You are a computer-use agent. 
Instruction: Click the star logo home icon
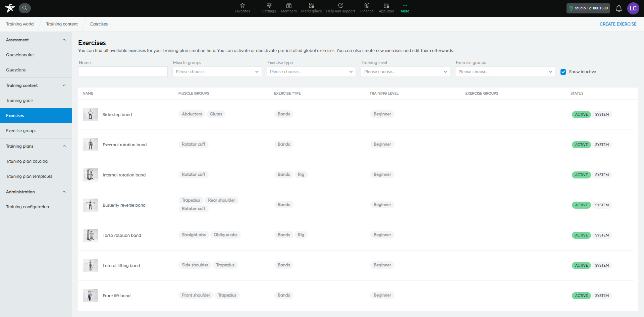coord(10,8)
